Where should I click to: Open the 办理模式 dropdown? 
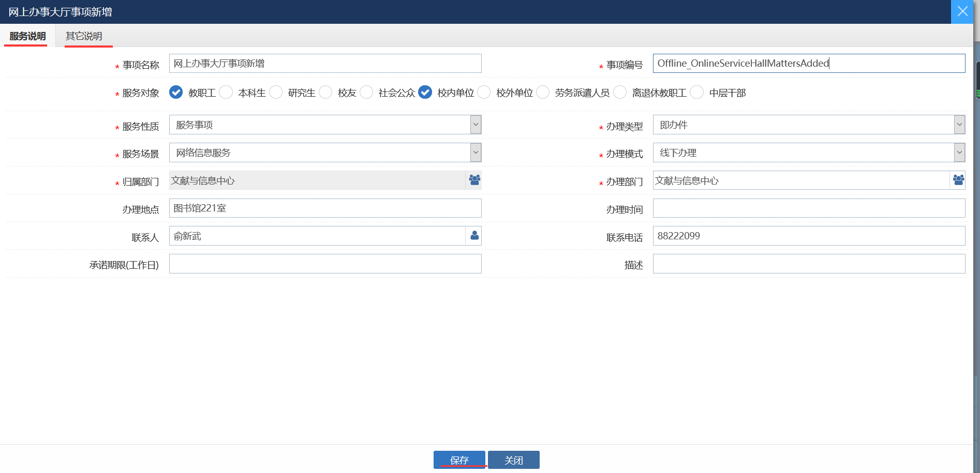pyautogui.click(x=959, y=152)
